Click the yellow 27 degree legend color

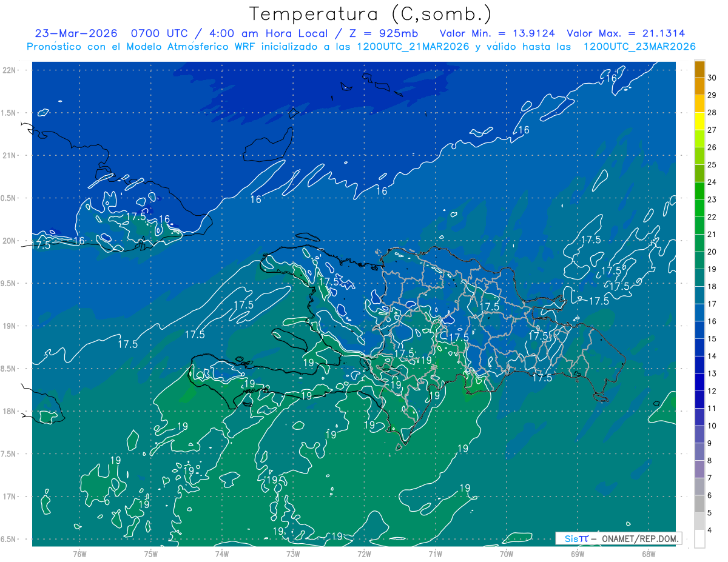click(x=699, y=122)
